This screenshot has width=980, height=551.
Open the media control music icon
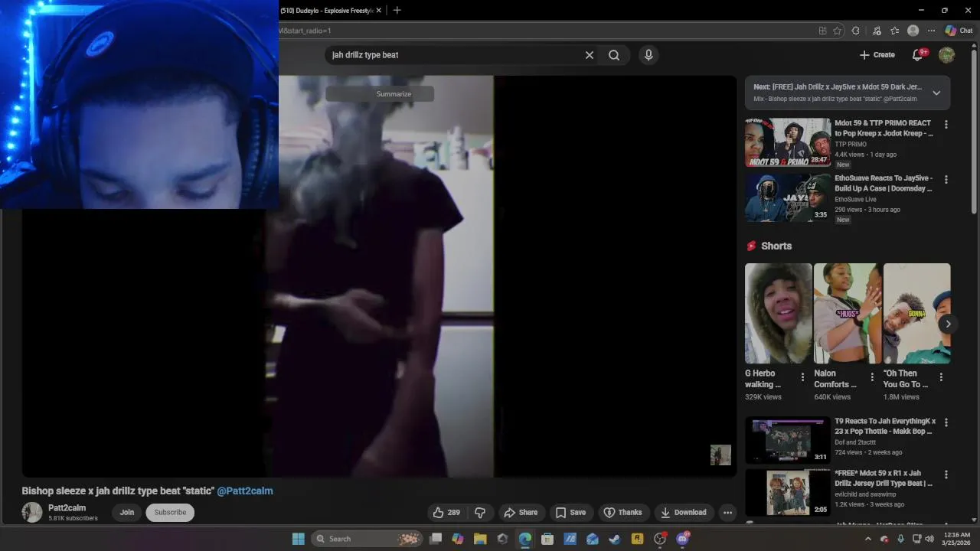click(x=877, y=31)
